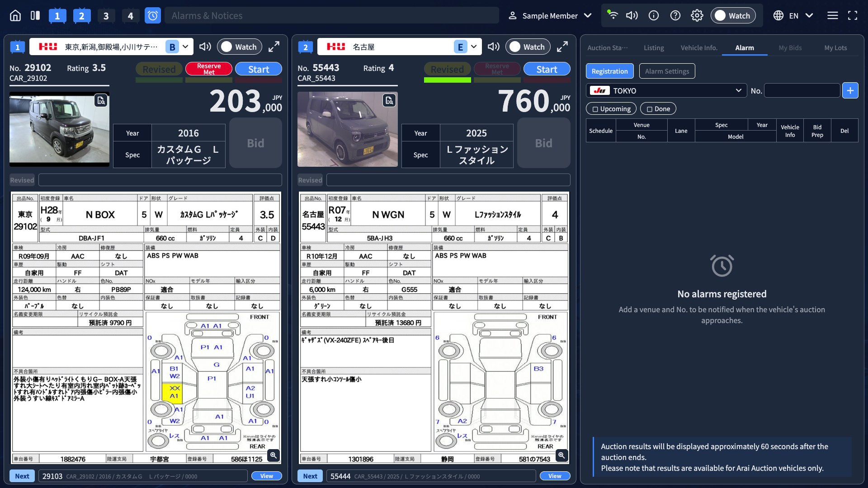Toggle Watch switch in lane 1

(x=239, y=47)
